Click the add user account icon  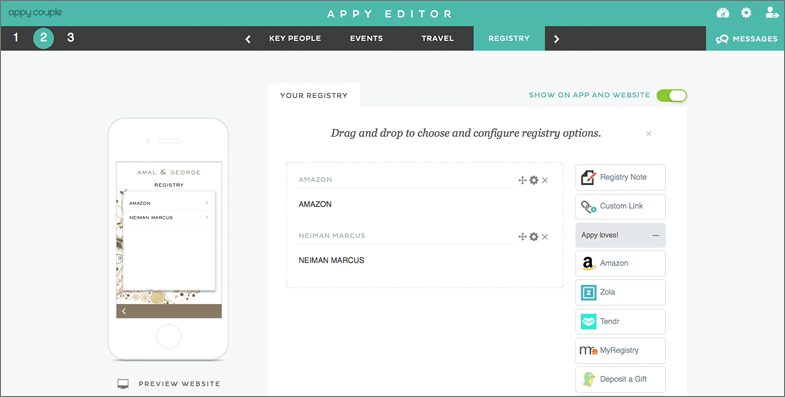pyautogui.click(x=771, y=13)
